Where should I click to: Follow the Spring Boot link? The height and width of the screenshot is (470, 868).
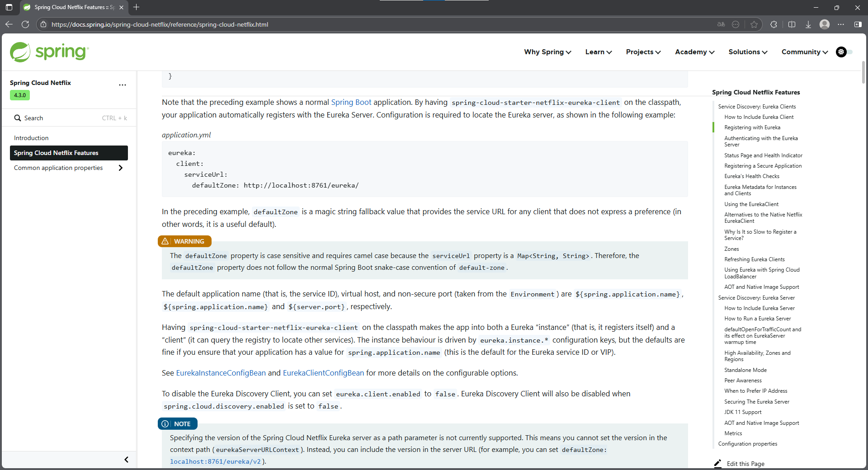coord(351,102)
